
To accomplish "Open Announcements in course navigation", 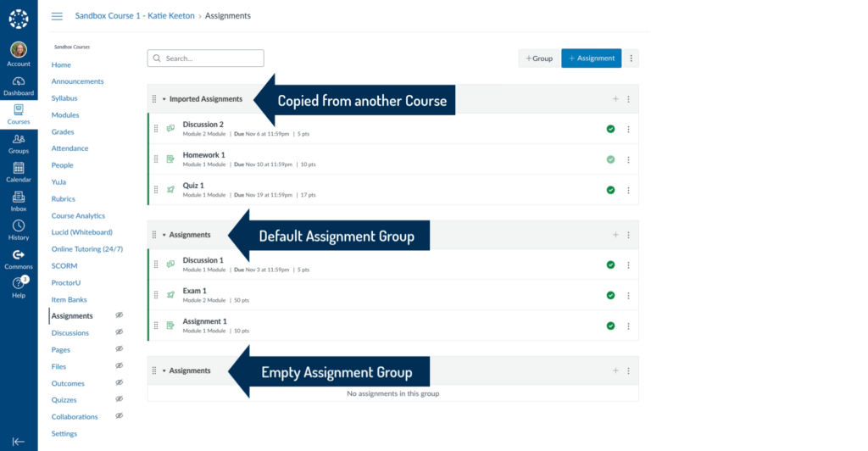I will pyautogui.click(x=77, y=81).
